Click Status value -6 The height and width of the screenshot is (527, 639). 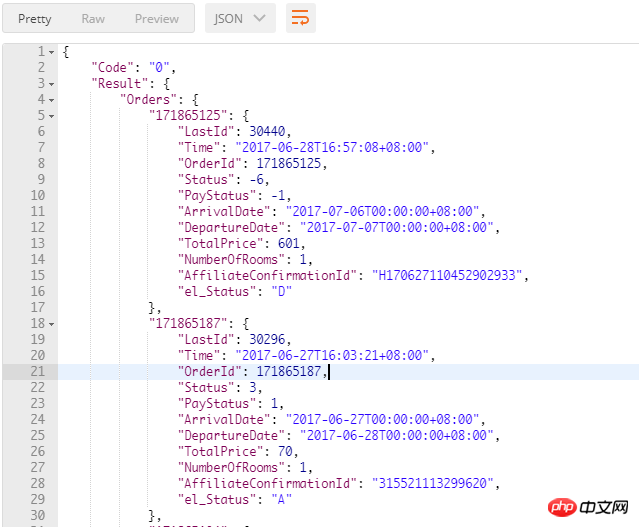coord(256,179)
